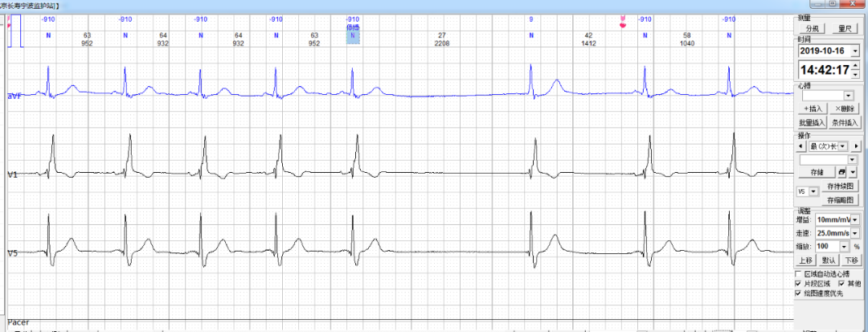Click the 分规 caliper measurement button

pyautogui.click(x=813, y=29)
